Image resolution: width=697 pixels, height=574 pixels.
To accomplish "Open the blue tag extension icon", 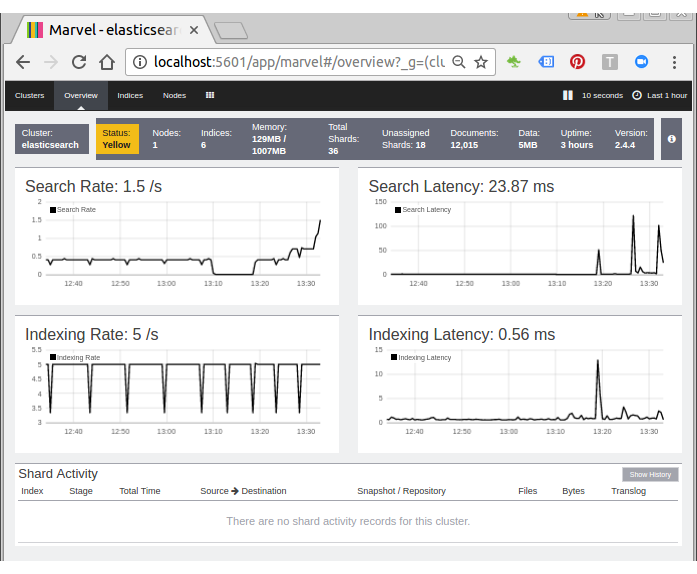I will coord(546,62).
